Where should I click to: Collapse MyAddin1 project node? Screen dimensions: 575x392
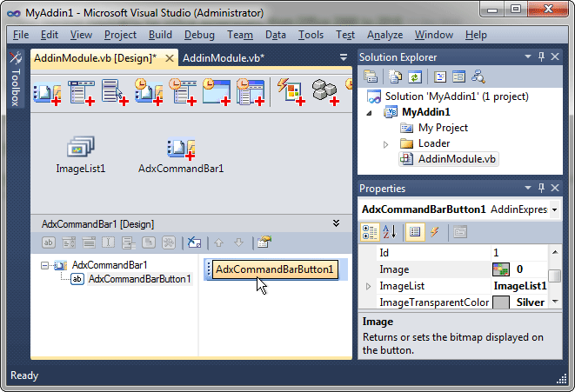point(370,113)
